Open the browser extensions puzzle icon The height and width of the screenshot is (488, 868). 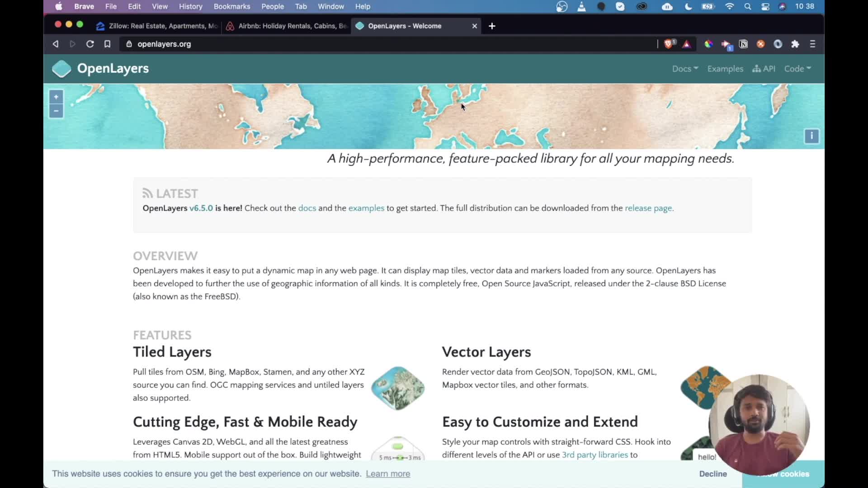pos(795,44)
